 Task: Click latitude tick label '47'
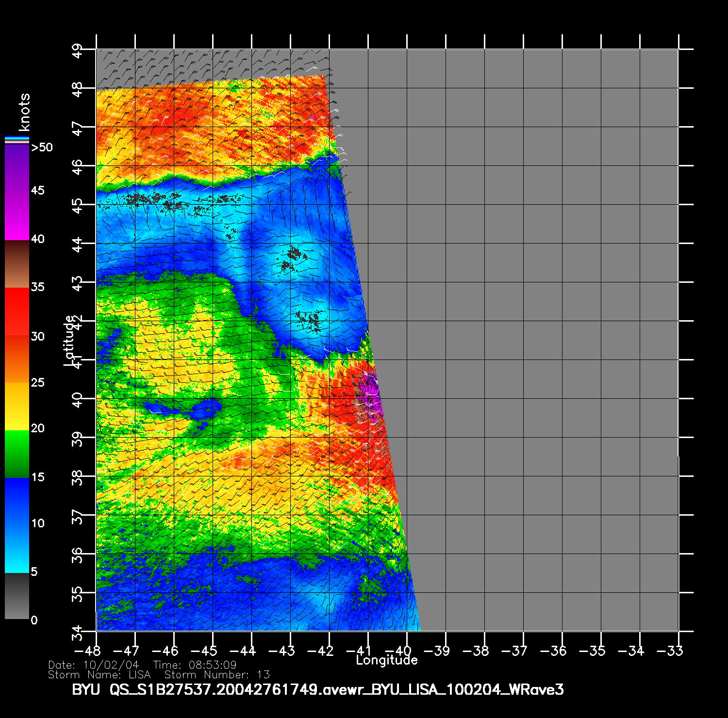coord(77,129)
